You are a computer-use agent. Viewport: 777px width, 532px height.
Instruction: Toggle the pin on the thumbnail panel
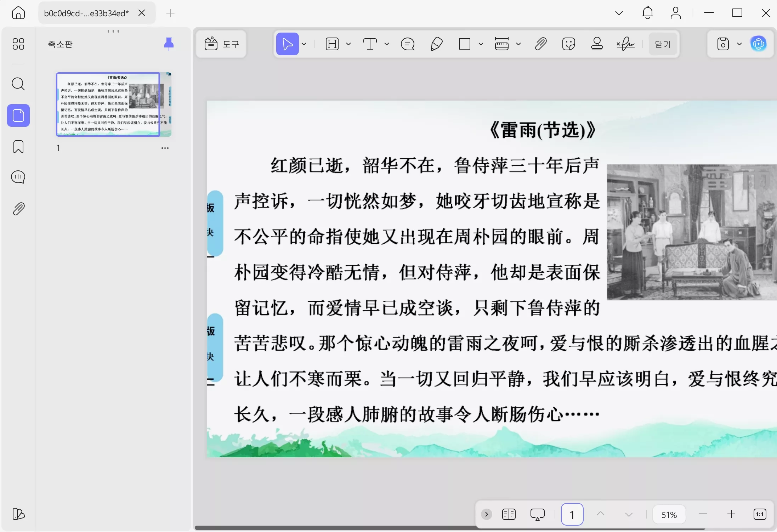(x=169, y=44)
